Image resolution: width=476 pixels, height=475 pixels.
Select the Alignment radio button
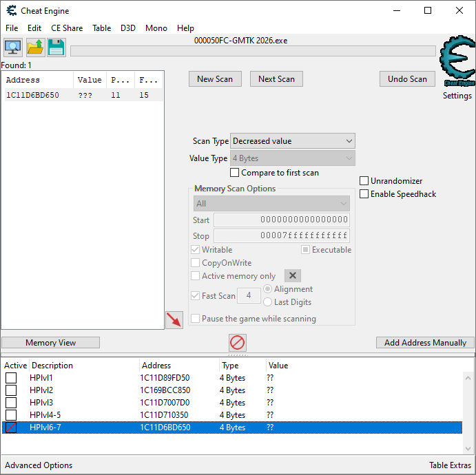pos(267,289)
